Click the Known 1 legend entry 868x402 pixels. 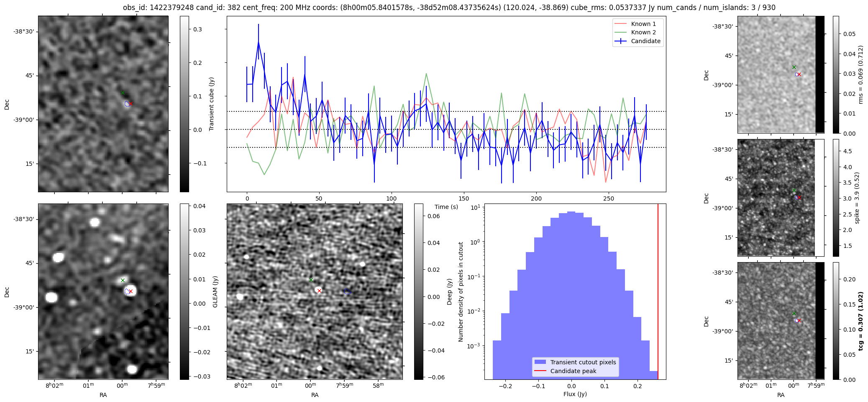pos(643,24)
